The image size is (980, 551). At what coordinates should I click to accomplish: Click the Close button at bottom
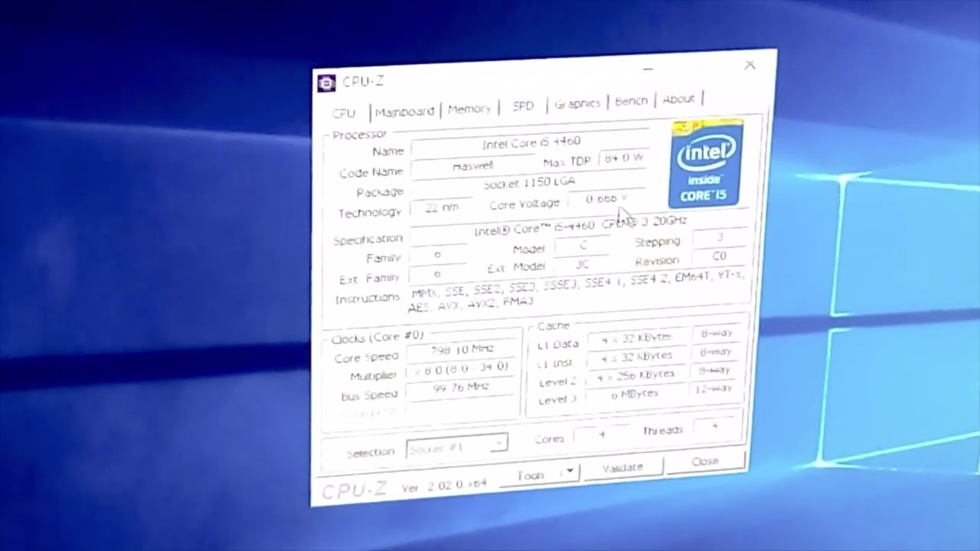click(x=705, y=461)
